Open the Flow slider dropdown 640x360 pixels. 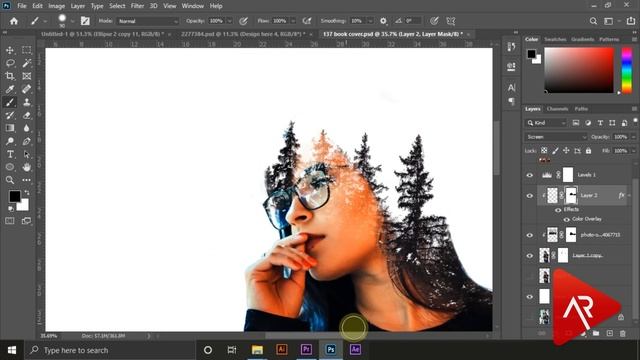[x=293, y=21]
